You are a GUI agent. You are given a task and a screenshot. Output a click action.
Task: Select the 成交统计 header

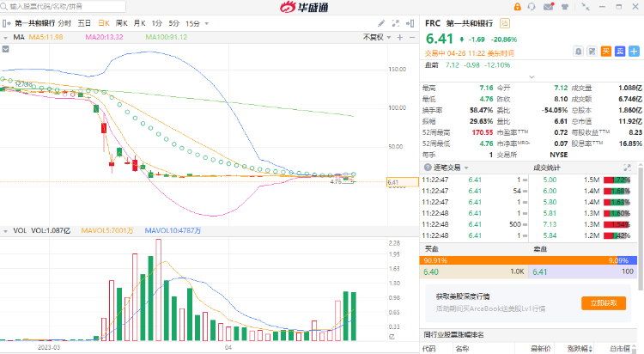546,168
